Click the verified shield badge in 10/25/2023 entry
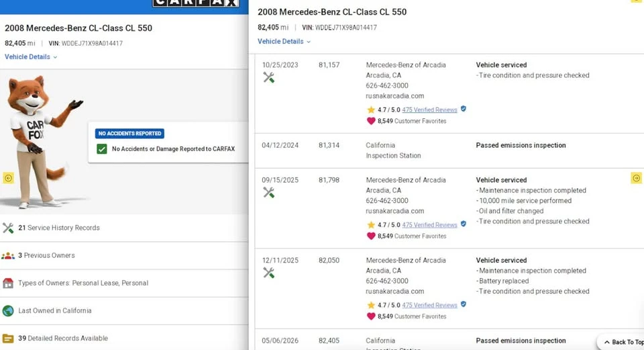This screenshot has height=350, width=644. tap(464, 109)
